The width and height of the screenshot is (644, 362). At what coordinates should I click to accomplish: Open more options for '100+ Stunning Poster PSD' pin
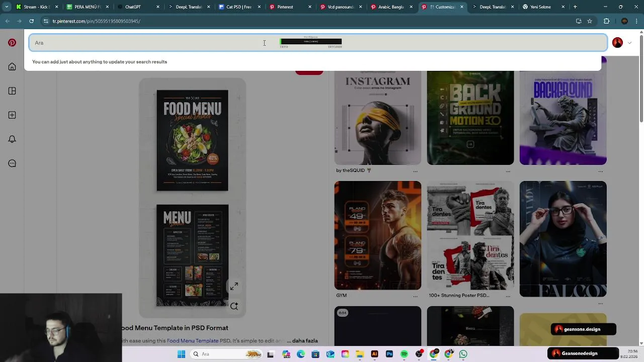click(508, 297)
